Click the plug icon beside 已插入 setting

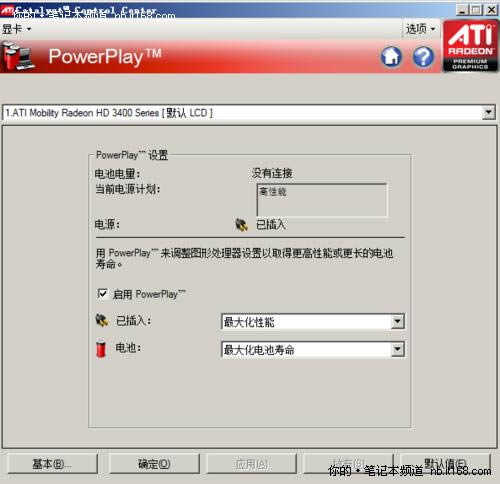(x=102, y=320)
